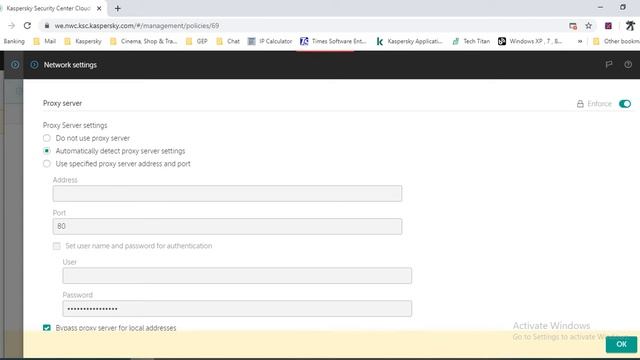Enable Set user name and password for authentication
This screenshot has height=360, width=640.
pyautogui.click(x=57, y=246)
